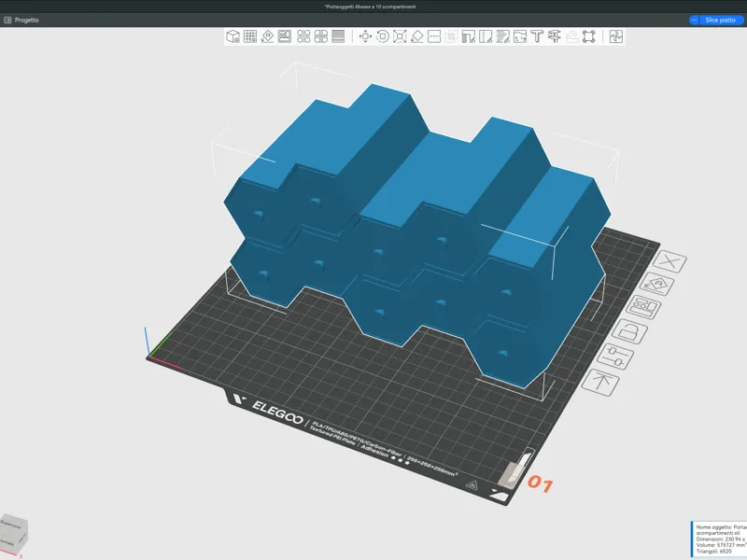
Task: Arrange all objects via top toolbar icon
Action: coord(285,36)
